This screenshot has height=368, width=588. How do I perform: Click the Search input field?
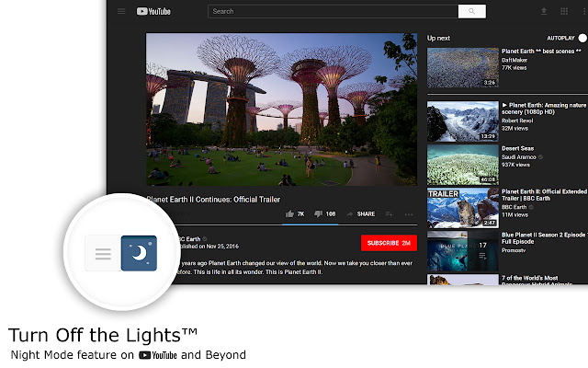(333, 11)
